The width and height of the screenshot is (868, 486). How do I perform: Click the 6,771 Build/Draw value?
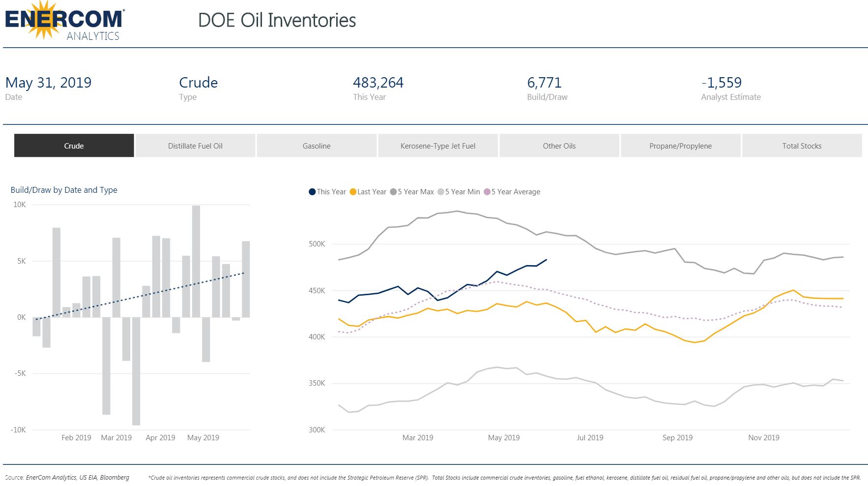click(x=544, y=83)
